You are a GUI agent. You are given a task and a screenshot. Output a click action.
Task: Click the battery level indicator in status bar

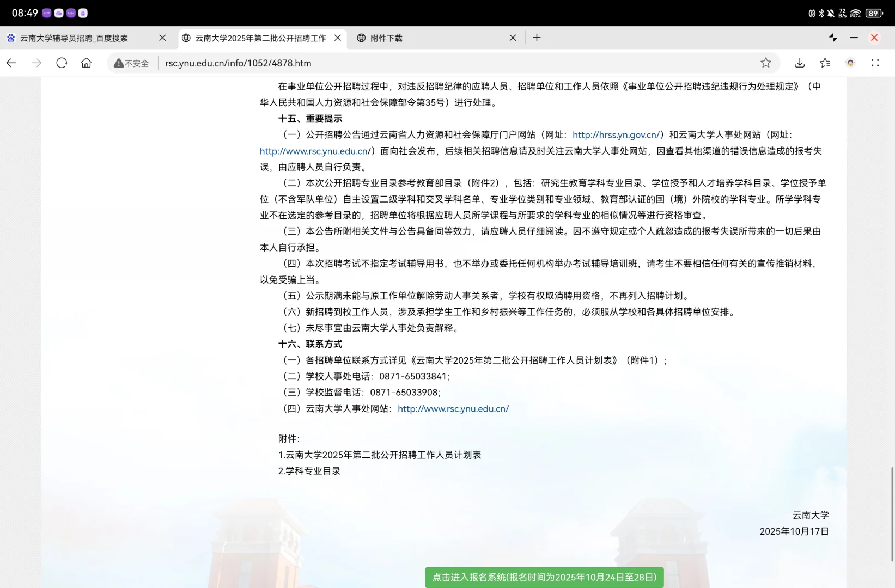(x=874, y=13)
